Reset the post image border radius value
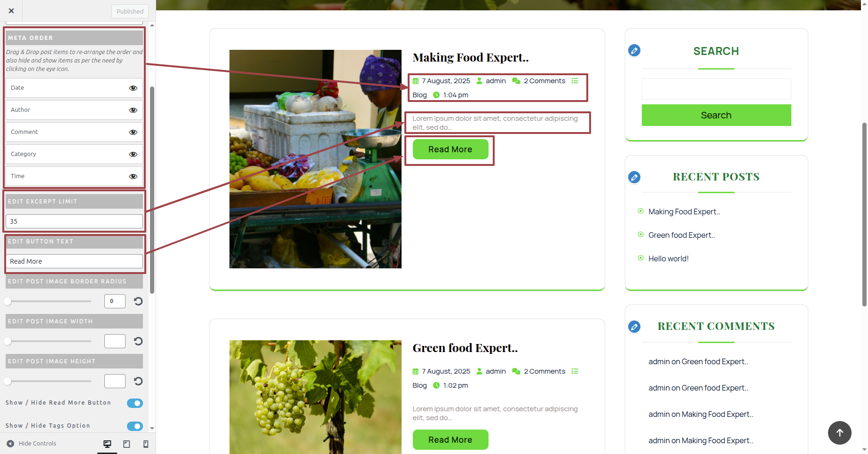868x454 pixels. point(138,301)
